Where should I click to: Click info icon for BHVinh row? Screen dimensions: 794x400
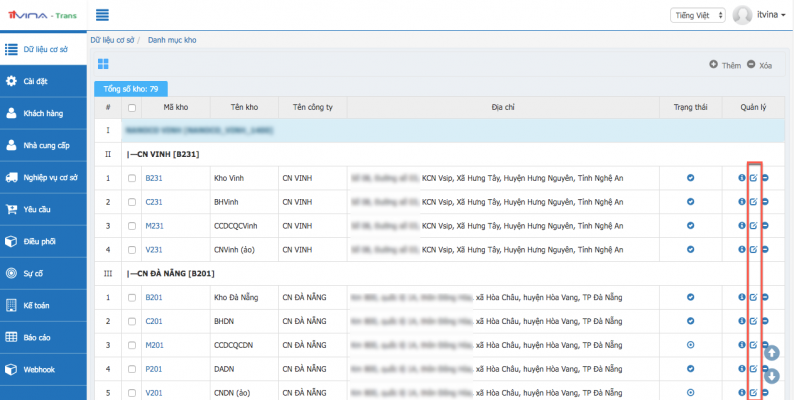point(741,202)
